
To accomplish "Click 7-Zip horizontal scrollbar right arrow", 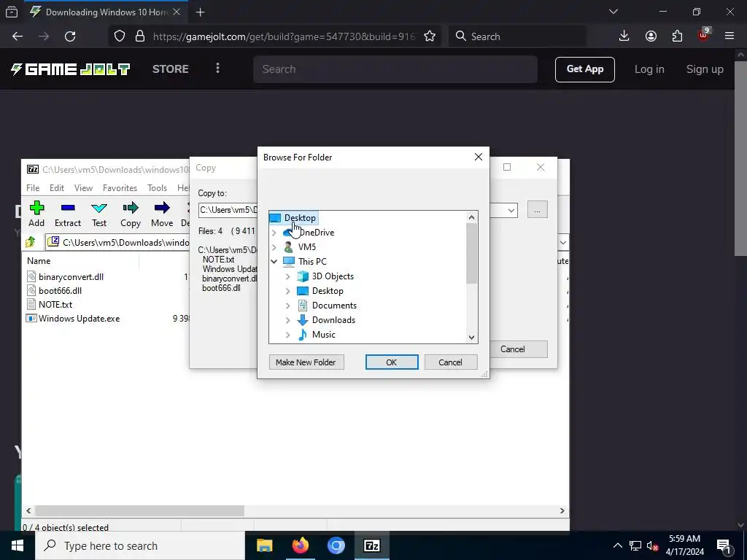I will point(562,510).
